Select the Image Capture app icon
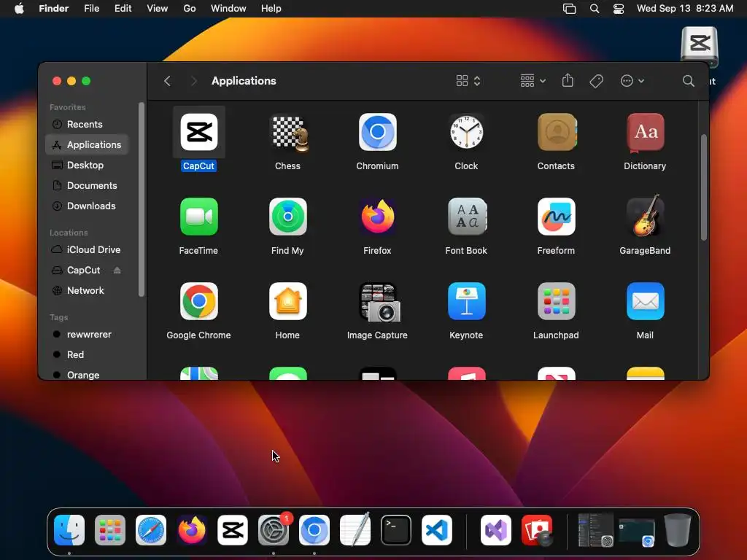The width and height of the screenshot is (747, 560). click(x=379, y=303)
